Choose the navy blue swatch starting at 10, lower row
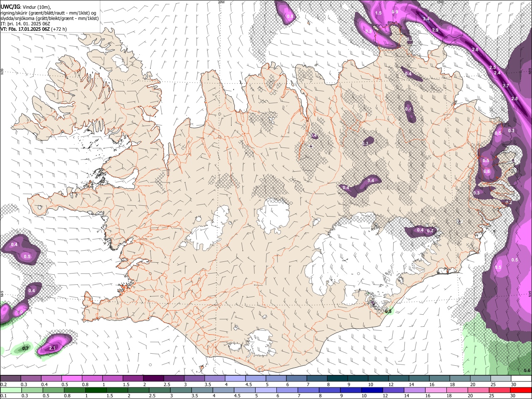This screenshot has height=399, width=532. pos(372,390)
